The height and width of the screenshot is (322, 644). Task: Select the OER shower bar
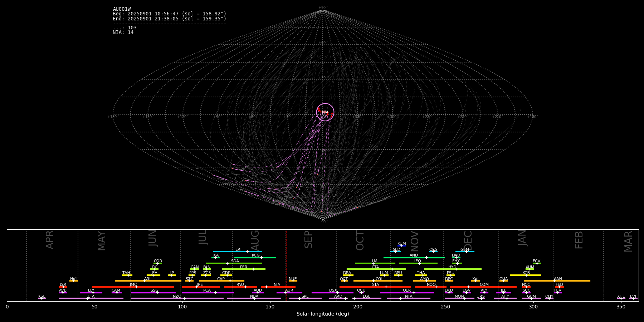pyautogui.click(x=407, y=293)
